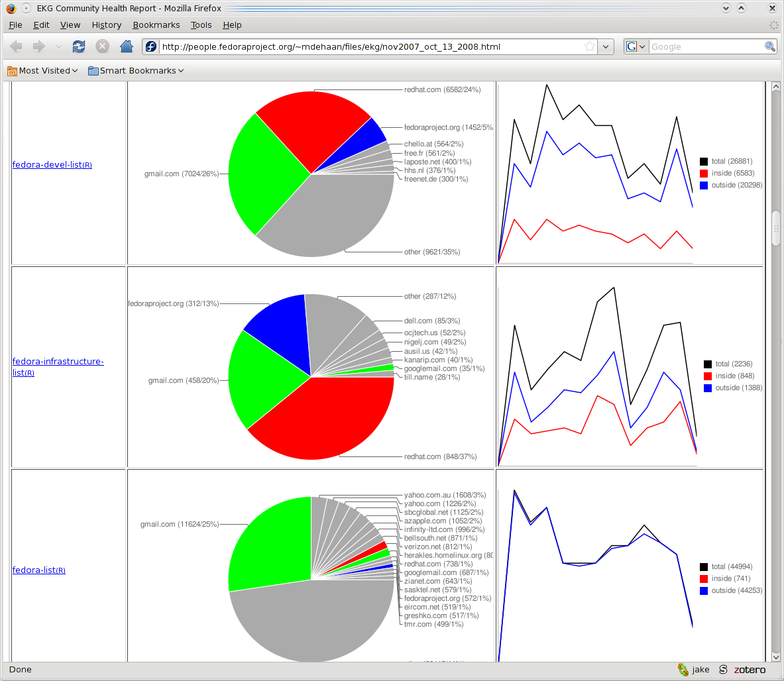Reload the current page

(78, 46)
